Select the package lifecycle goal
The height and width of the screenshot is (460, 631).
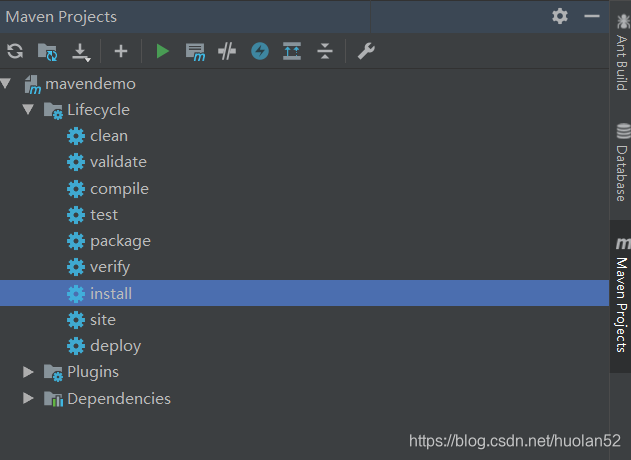(x=121, y=241)
